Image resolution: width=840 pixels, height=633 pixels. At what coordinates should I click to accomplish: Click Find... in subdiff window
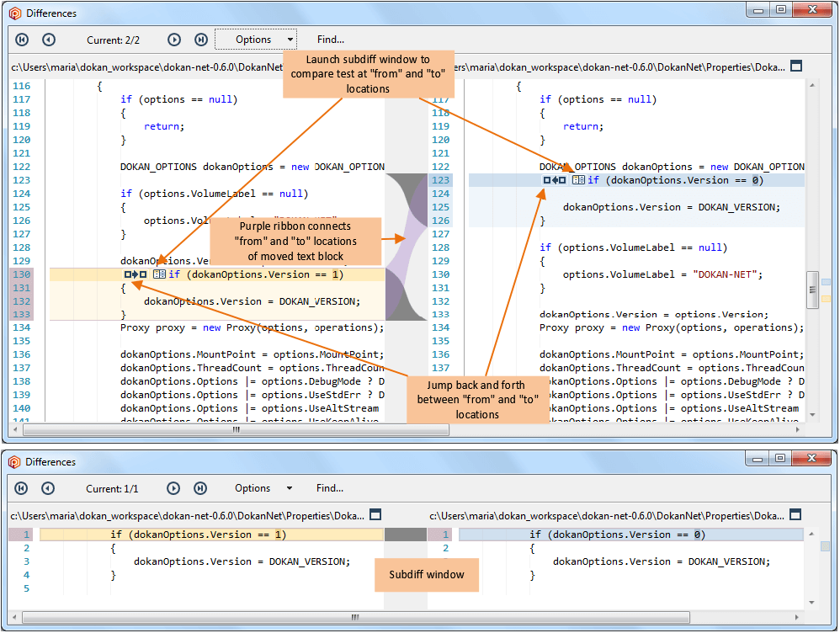click(x=329, y=488)
